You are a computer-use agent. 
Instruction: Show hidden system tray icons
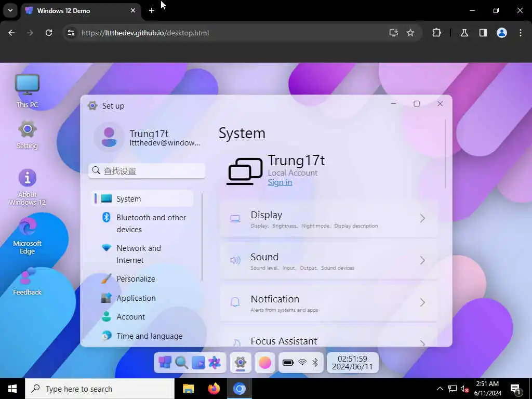pos(440,389)
